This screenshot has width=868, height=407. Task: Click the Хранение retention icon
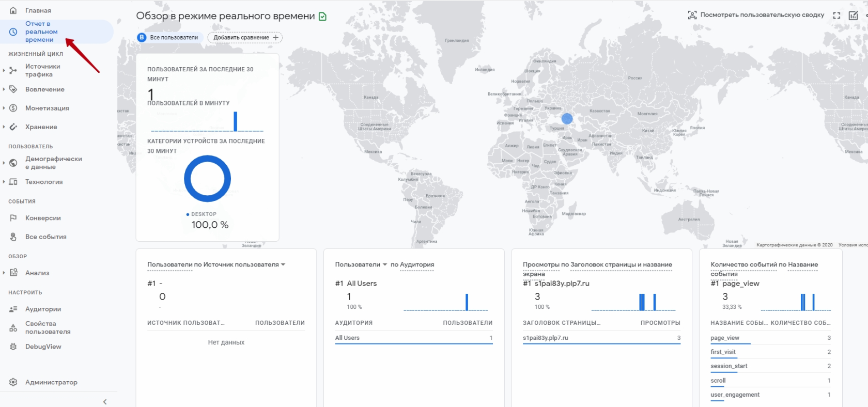[13, 127]
